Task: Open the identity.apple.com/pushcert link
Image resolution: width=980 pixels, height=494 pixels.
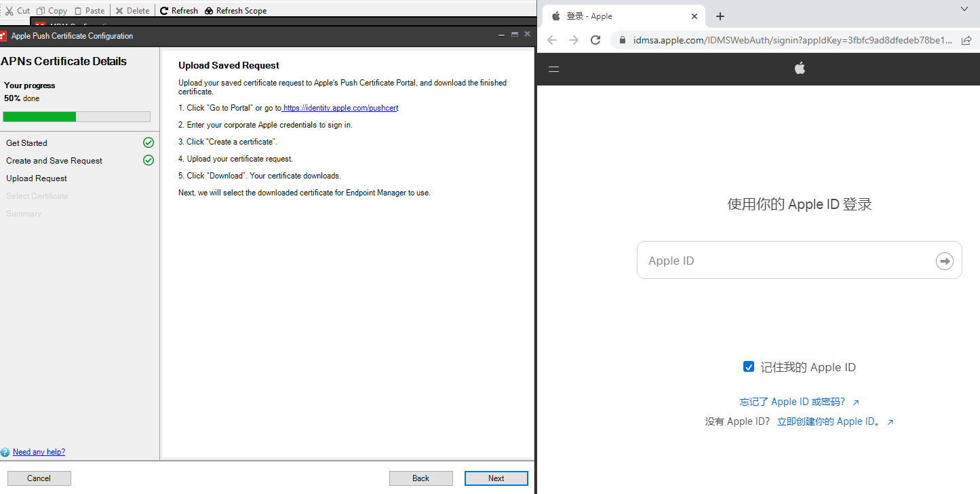Action: (340, 107)
